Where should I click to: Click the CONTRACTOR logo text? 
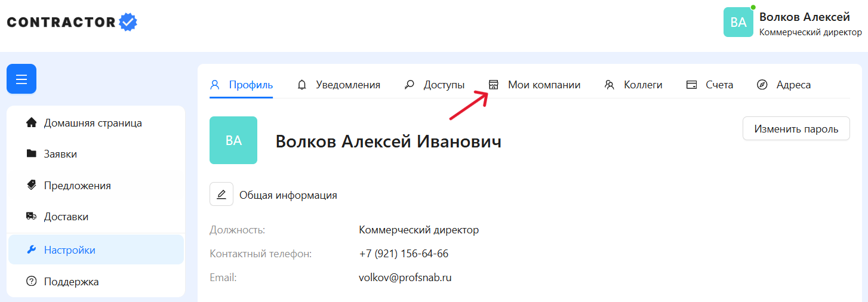[x=61, y=23]
